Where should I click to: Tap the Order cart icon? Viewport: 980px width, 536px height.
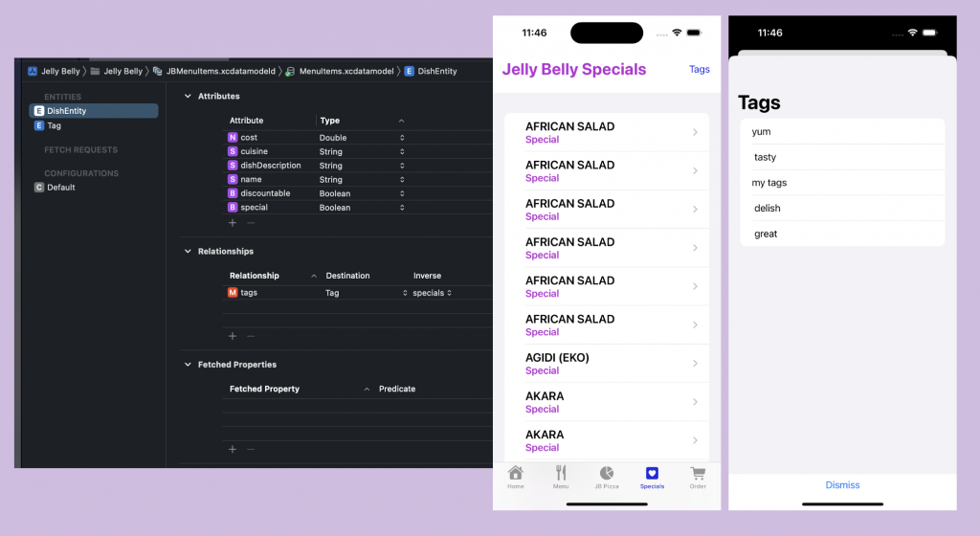pos(698,474)
